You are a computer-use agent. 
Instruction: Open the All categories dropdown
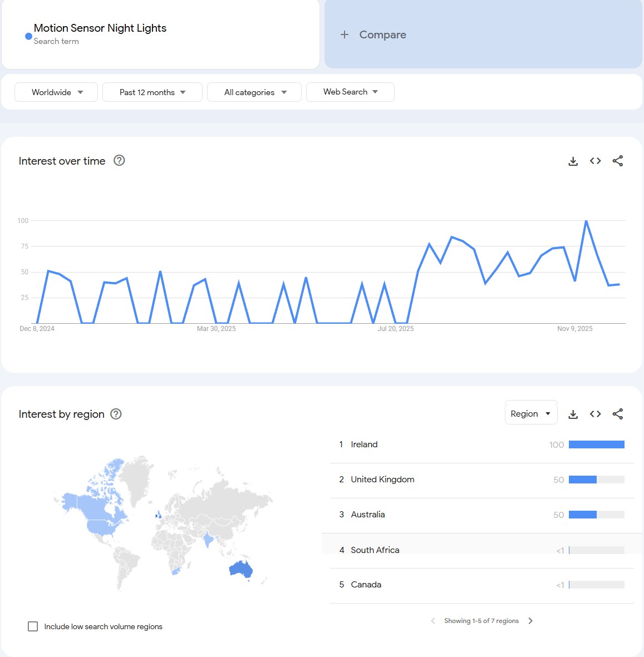[254, 92]
